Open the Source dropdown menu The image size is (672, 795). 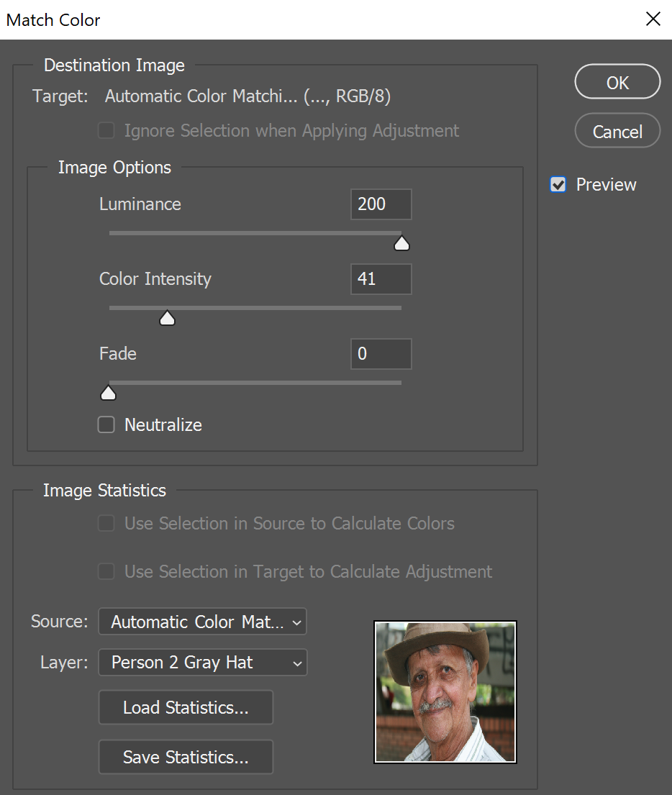click(x=202, y=622)
